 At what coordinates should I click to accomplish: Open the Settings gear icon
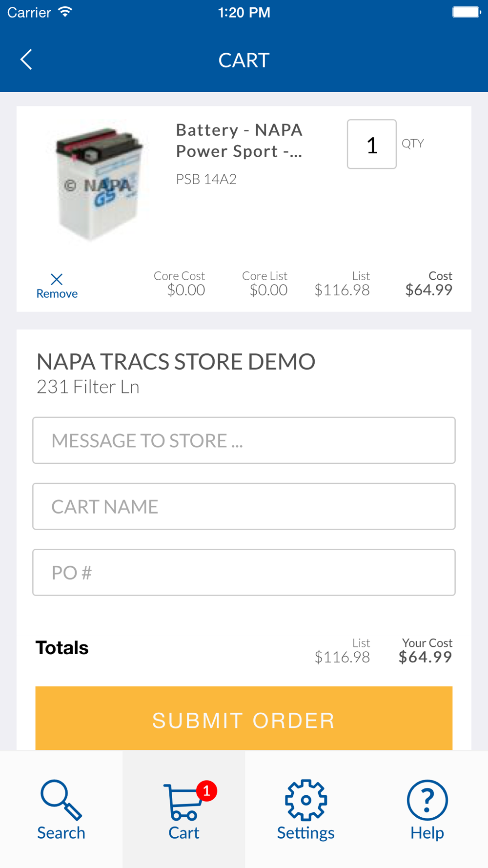[x=306, y=800]
